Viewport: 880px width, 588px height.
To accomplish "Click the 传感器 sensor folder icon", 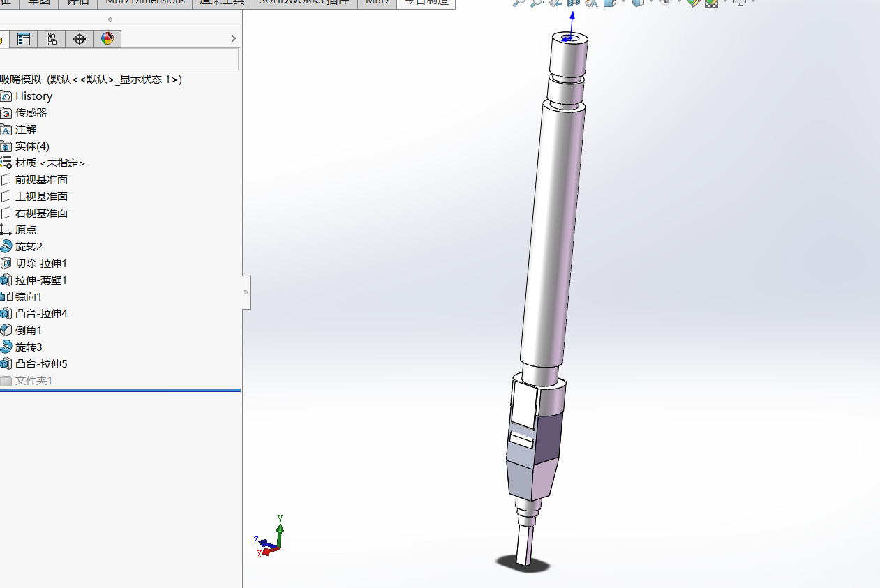I will coord(6,113).
